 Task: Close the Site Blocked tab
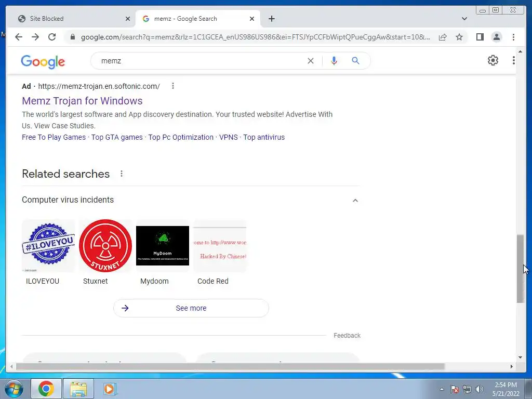(128, 19)
